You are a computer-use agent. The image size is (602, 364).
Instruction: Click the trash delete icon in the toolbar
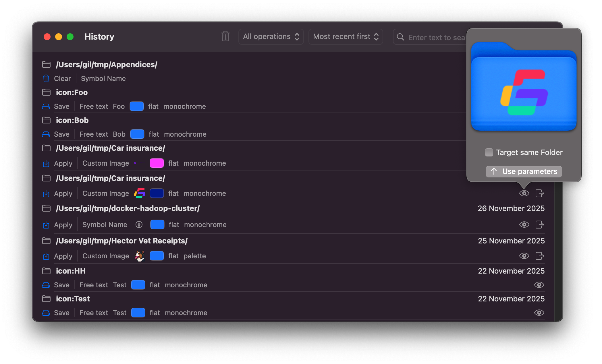pyautogui.click(x=225, y=36)
